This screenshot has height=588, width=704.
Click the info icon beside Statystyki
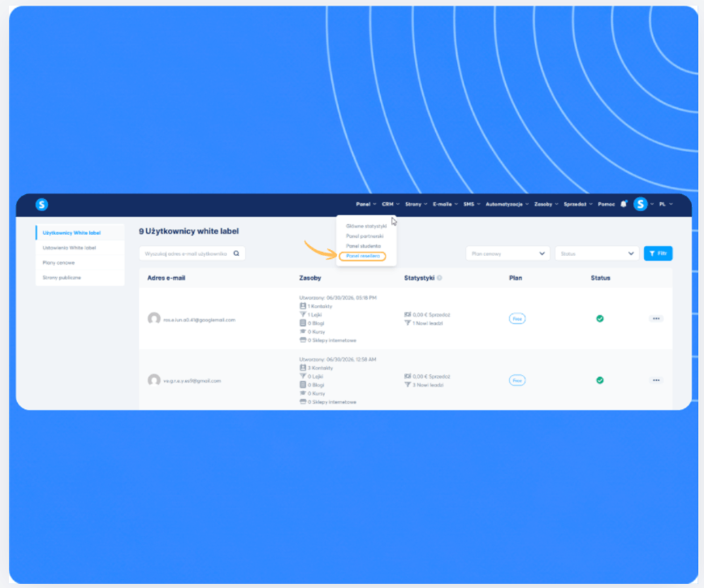(439, 278)
